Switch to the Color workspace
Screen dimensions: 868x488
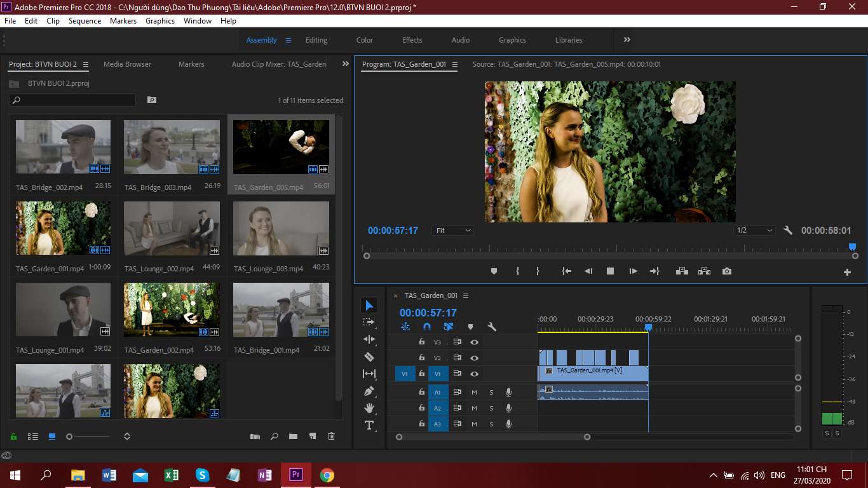(x=365, y=40)
